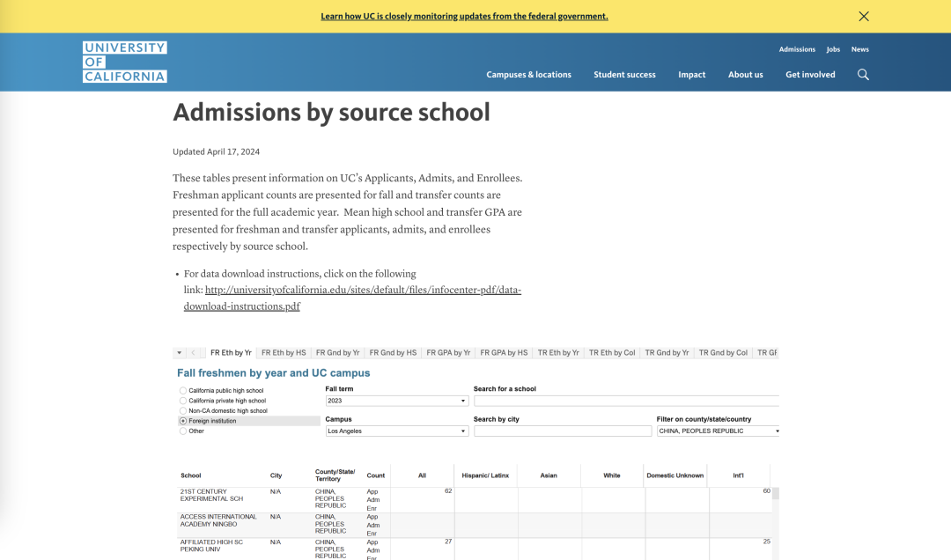
Task: Select California public high school radio button
Action: click(182, 391)
